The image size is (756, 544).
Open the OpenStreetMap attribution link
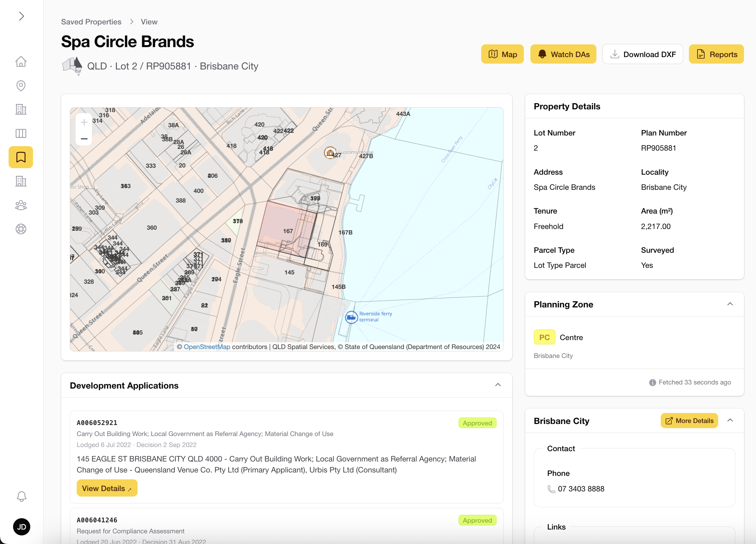207,347
